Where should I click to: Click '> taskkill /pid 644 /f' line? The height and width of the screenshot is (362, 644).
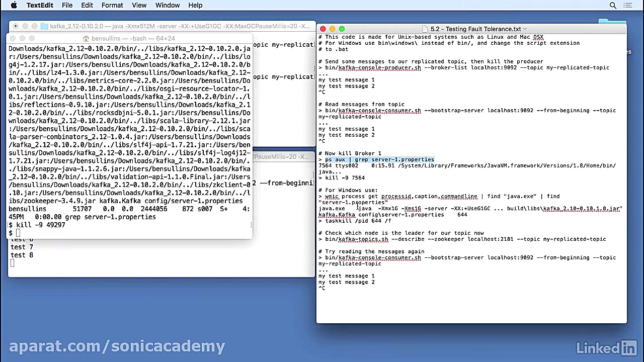click(355, 221)
